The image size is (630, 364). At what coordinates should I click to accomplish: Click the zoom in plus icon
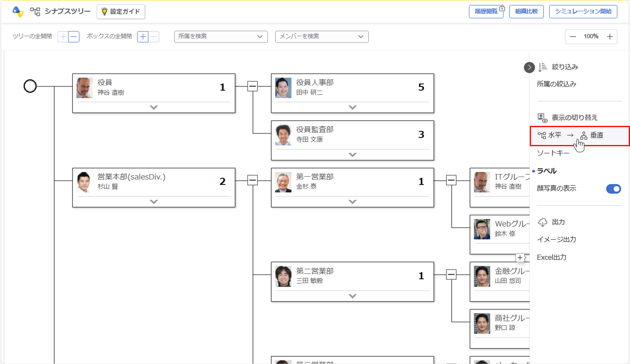[x=610, y=37]
